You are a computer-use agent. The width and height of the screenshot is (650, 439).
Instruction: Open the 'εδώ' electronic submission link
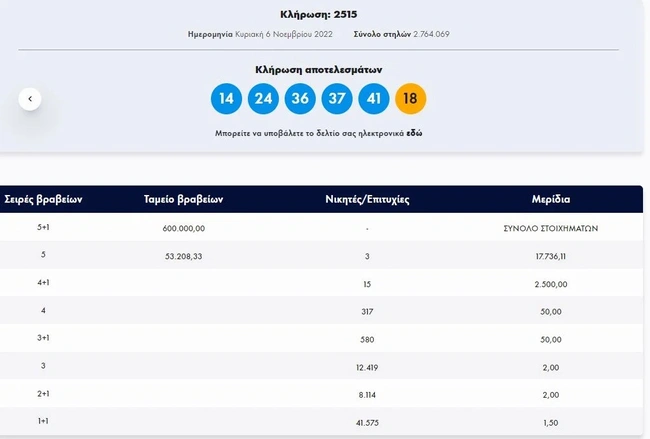point(413,132)
